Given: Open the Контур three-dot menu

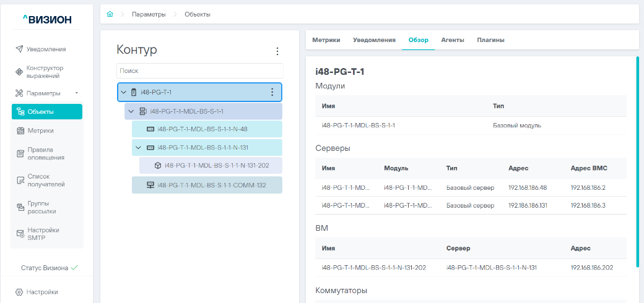Looking at the screenshot, I should pyautogui.click(x=277, y=51).
